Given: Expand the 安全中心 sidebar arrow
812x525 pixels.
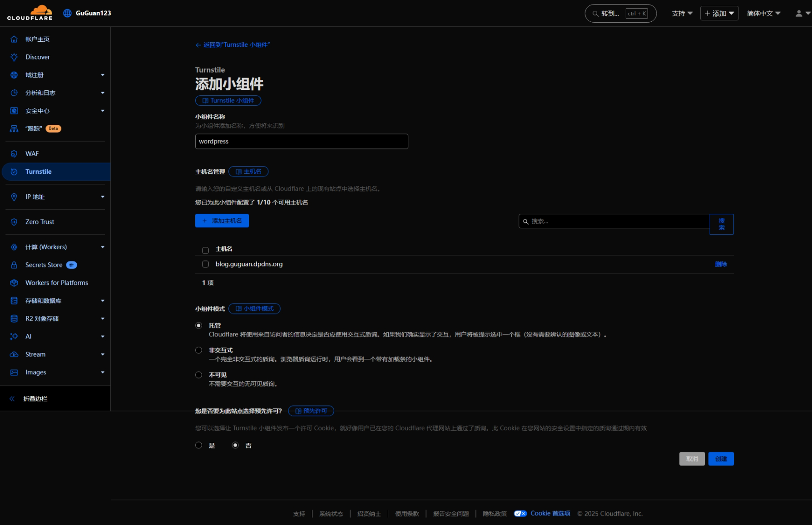Looking at the screenshot, I should pyautogui.click(x=103, y=111).
